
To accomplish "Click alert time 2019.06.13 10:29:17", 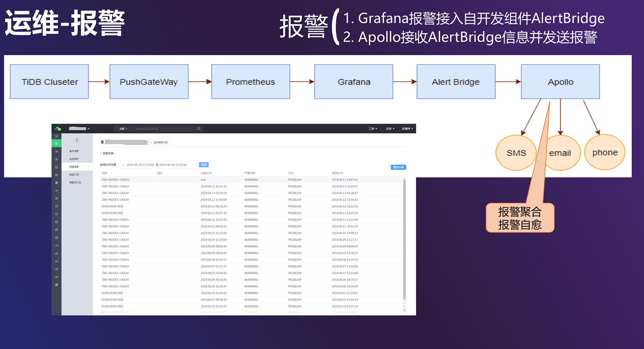I will [x=345, y=186].
